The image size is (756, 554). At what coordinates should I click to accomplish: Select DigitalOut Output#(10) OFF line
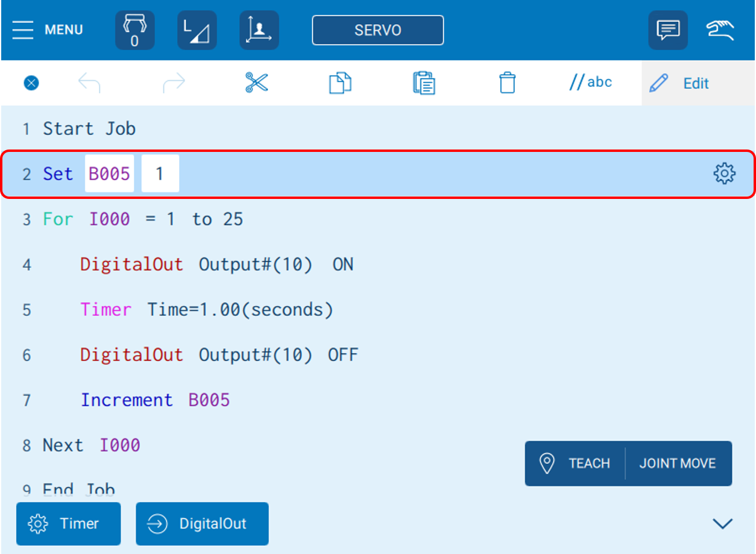378,354
